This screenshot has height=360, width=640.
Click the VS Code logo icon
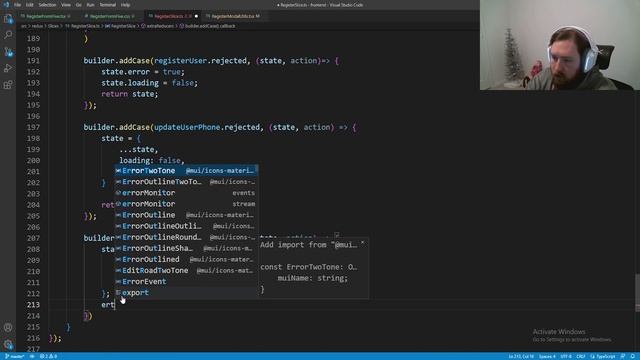pos(6,5)
